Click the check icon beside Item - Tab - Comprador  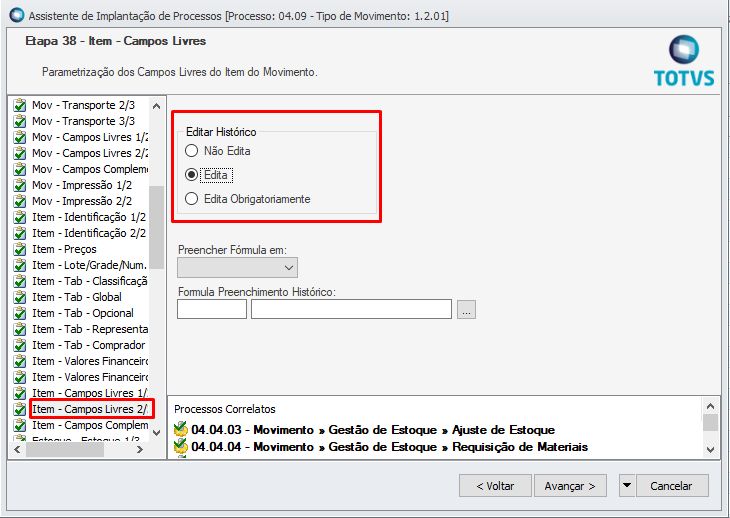pyautogui.click(x=20, y=346)
